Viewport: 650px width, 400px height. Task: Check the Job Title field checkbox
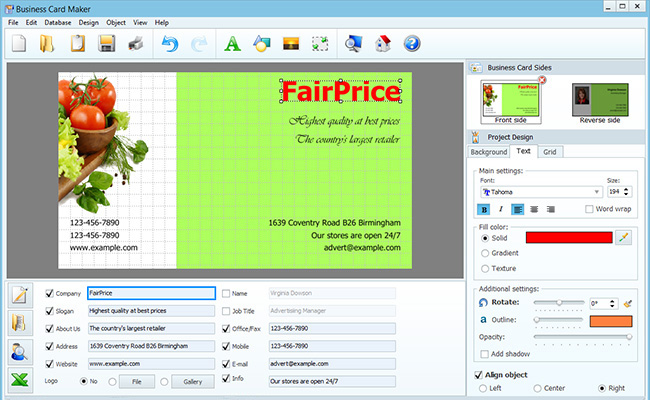pos(225,311)
